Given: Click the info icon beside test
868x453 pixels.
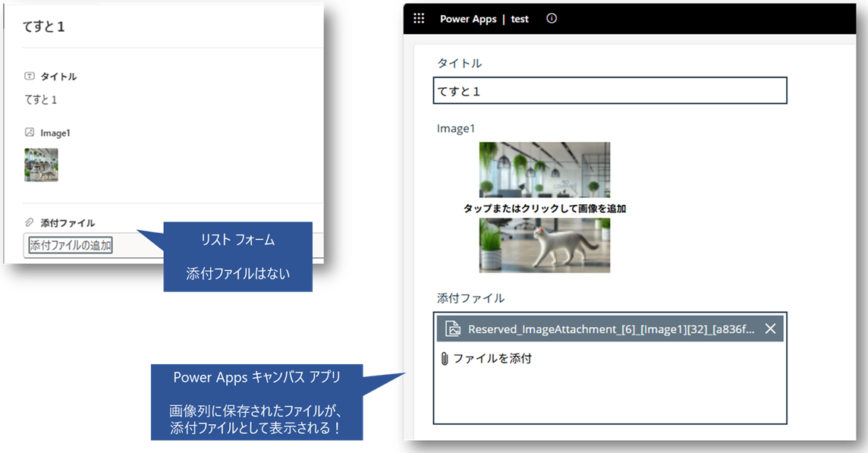Looking at the screenshot, I should (552, 19).
